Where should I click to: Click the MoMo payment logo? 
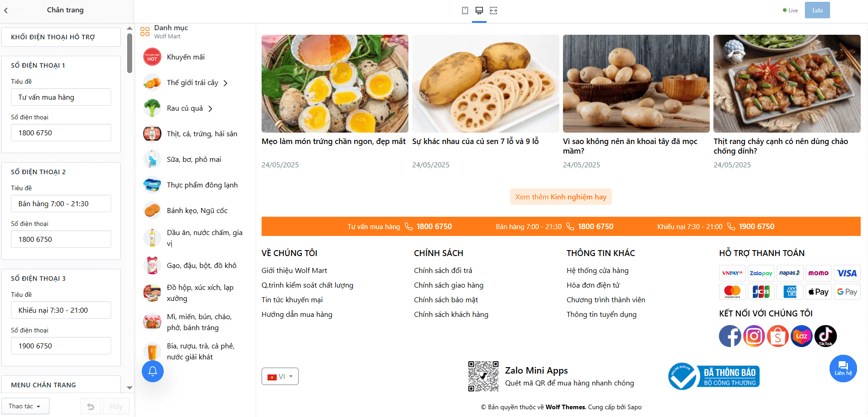coord(819,273)
